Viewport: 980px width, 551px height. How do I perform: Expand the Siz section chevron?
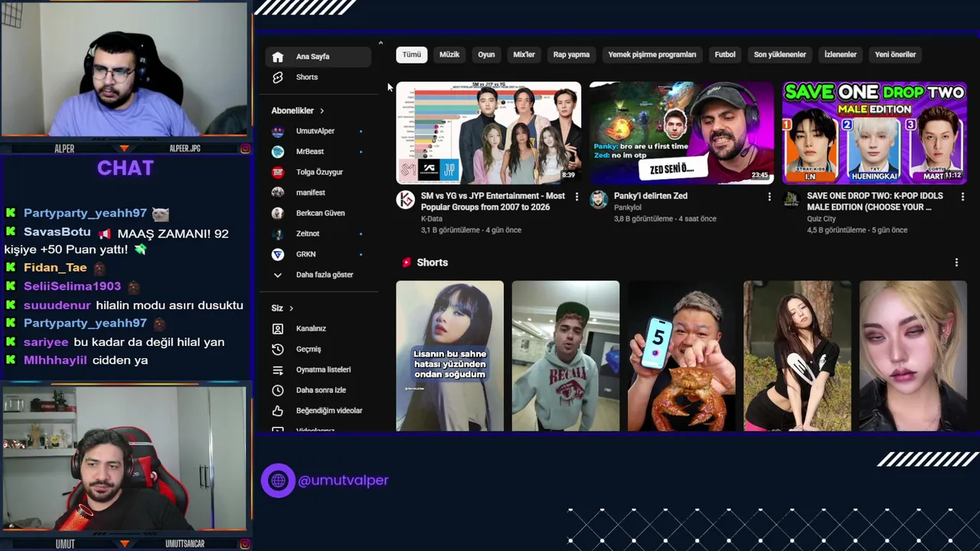pyautogui.click(x=291, y=308)
